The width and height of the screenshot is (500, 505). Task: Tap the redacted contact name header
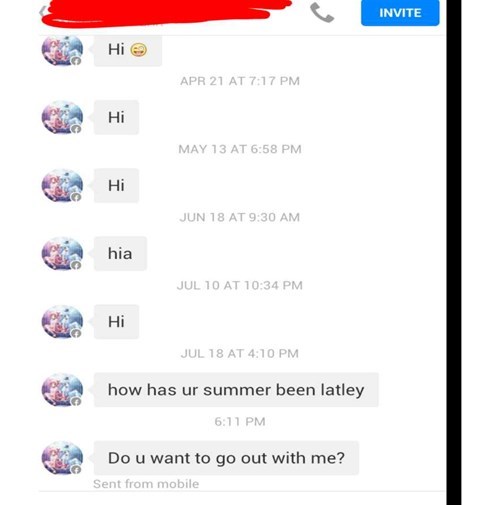click(167, 12)
